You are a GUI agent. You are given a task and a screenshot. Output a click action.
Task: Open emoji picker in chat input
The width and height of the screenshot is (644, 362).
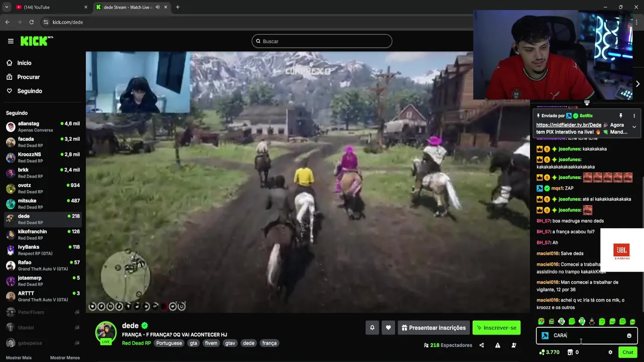coord(629,335)
